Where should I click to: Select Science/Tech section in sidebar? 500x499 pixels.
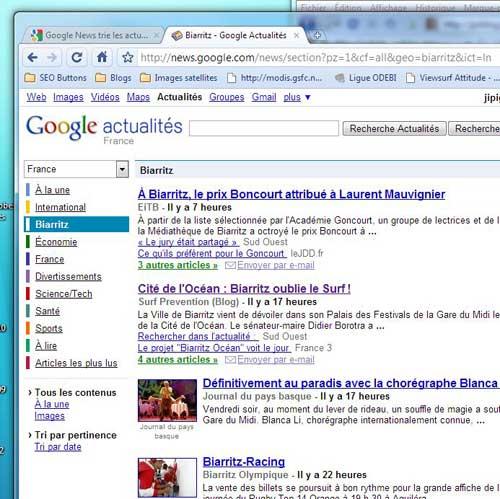[64, 294]
